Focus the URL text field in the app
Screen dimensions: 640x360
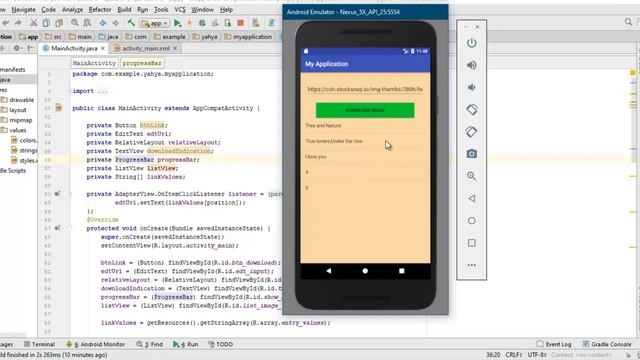(x=365, y=89)
